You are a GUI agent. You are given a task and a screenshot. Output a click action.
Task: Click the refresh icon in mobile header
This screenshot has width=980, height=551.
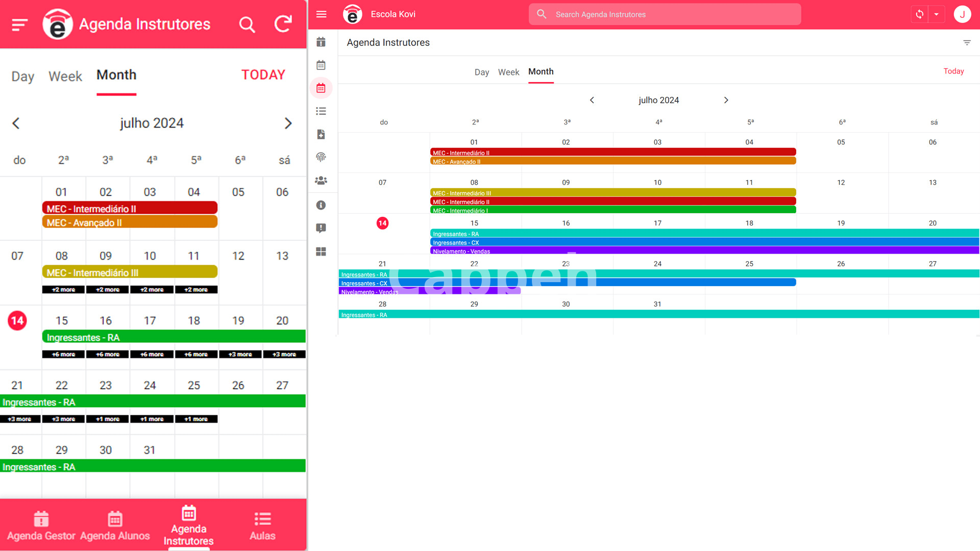pos(283,24)
